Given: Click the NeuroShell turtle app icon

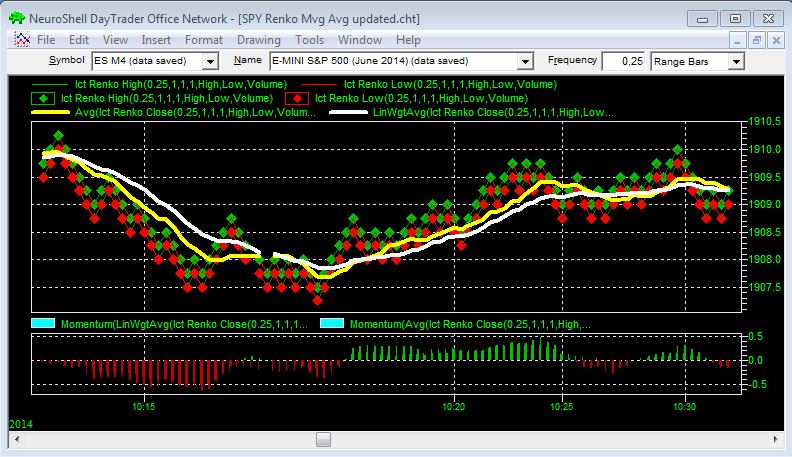Looking at the screenshot, I should coord(17,19).
